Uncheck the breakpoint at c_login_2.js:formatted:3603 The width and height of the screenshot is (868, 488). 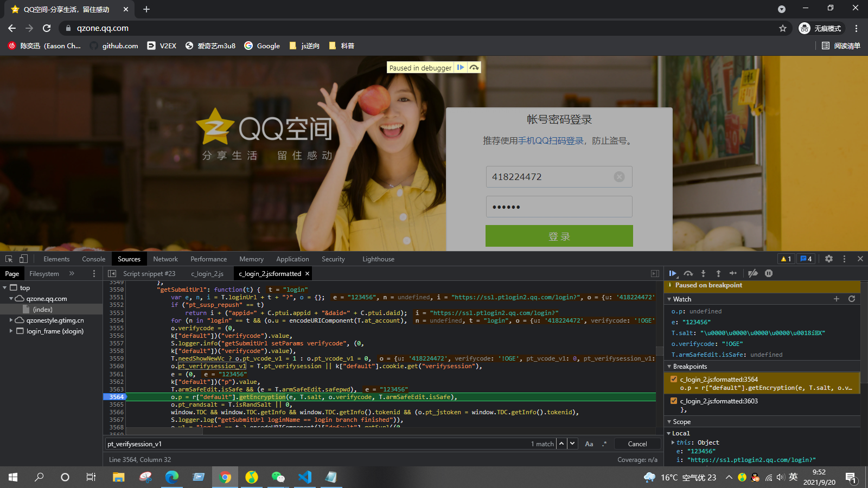click(x=674, y=401)
